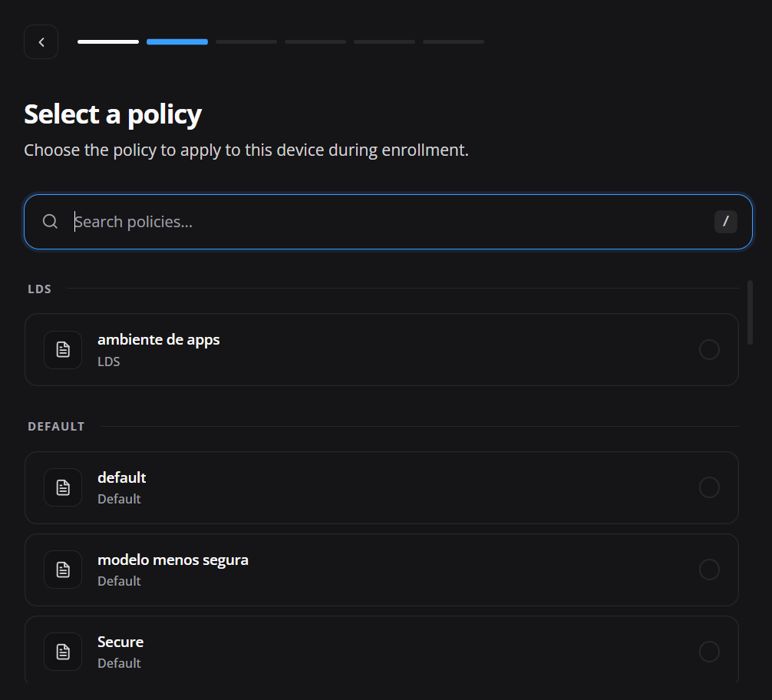Screen dimensions: 772x700
Task: Click the blue second progress step bar
Action: pyautogui.click(x=177, y=42)
